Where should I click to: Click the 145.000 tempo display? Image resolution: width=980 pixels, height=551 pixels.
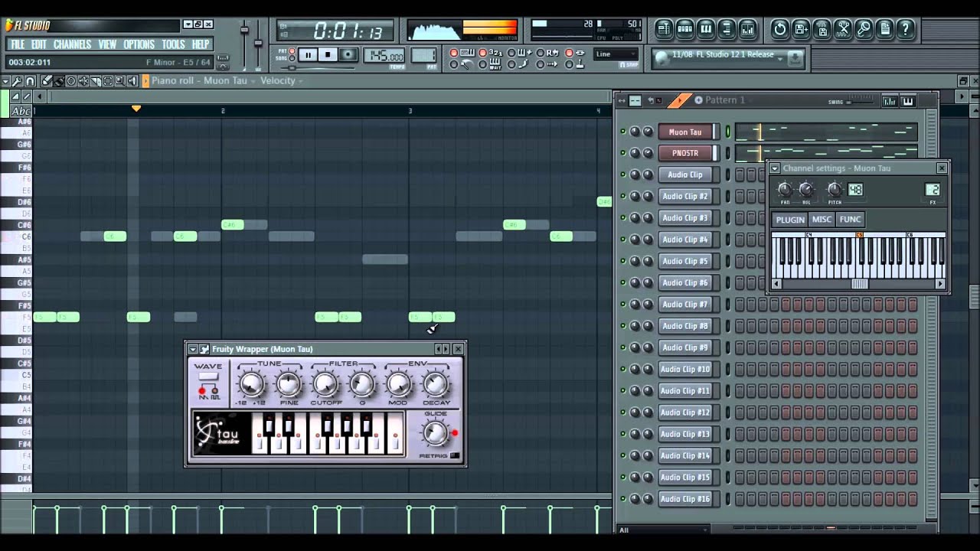click(387, 56)
